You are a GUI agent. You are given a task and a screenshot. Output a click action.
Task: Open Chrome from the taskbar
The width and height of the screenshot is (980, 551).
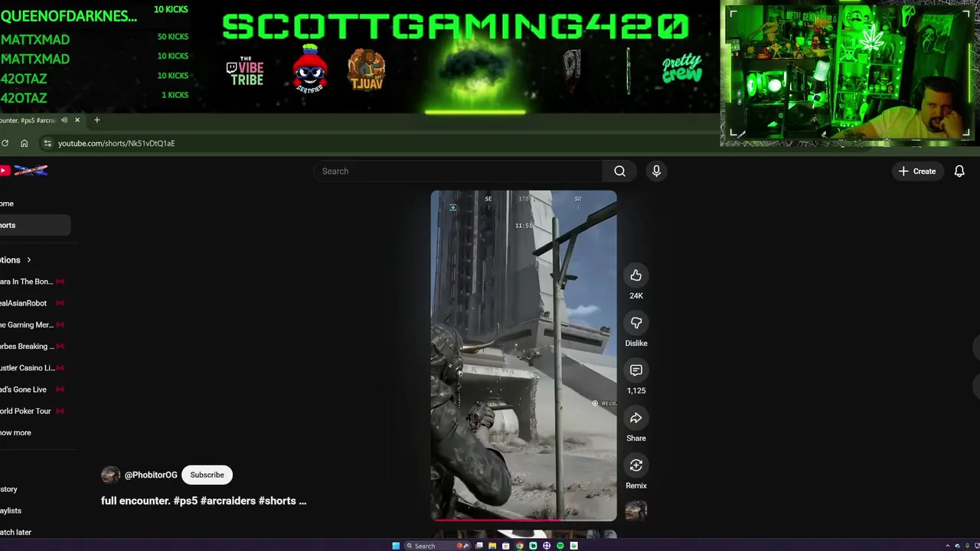tap(520, 546)
